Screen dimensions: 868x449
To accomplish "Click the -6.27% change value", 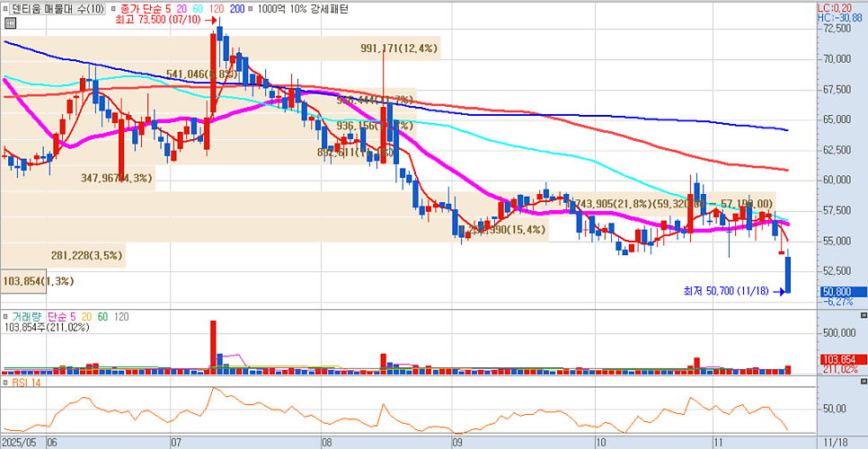I will click(x=837, y=302).
